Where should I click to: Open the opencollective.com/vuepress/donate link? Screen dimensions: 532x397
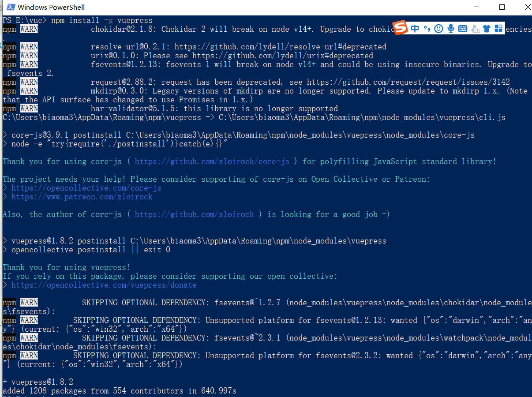coord(104,285)
